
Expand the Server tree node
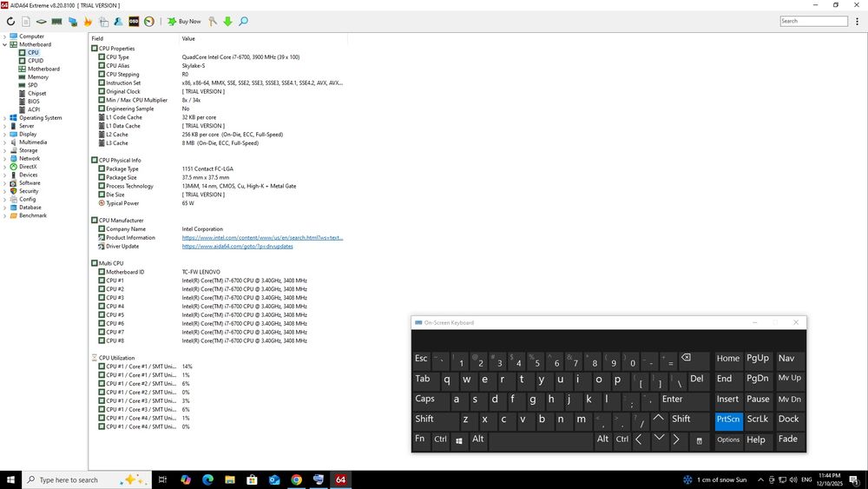[5, 126]
